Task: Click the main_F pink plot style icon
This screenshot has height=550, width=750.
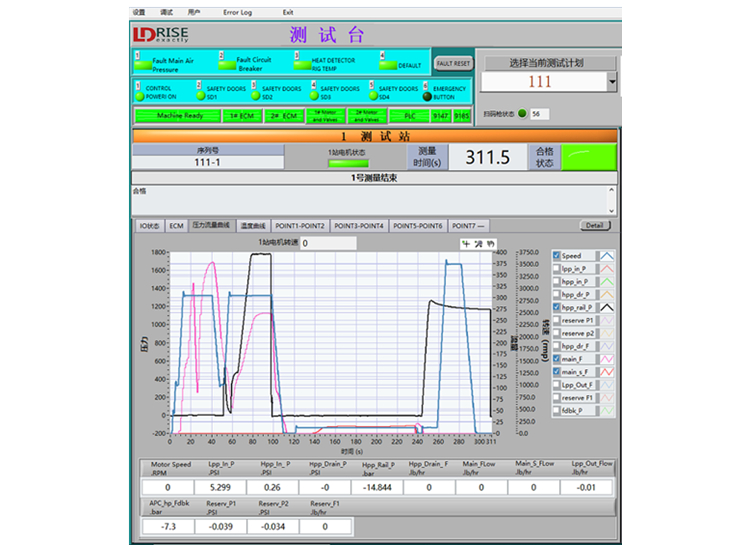Action: coord(607,359)
